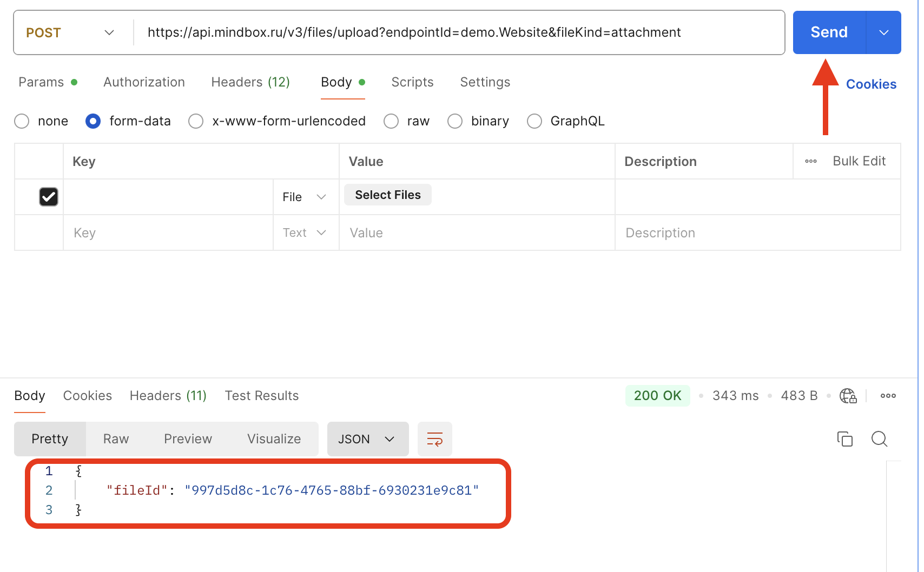Open the request Headers (12) tab
Image resolution: width=924 pixels, height=572 pixels.
coord(250,82)
